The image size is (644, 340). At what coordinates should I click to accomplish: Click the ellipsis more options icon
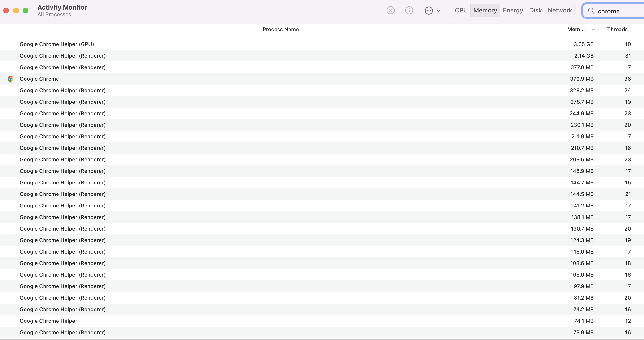429,11
